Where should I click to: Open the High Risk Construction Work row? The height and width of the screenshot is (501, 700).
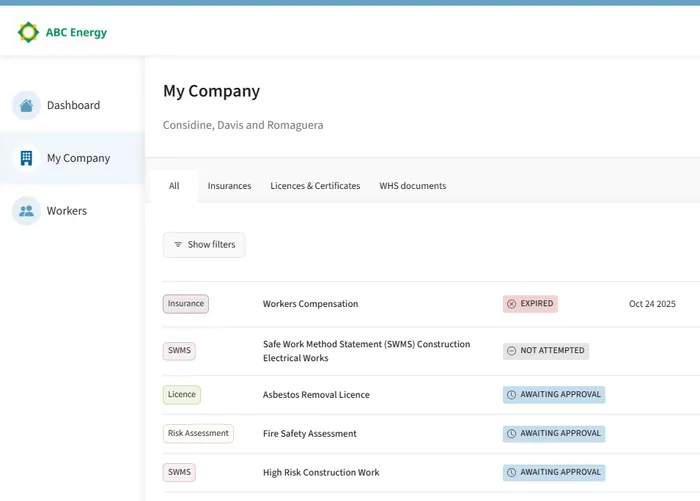pyautogui.click(x=321, y=472)
